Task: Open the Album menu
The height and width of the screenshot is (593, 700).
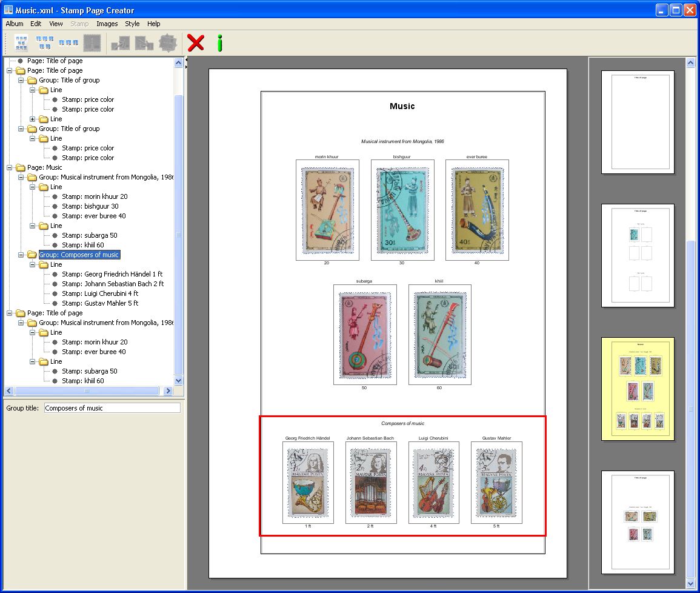Action: (14, 24)
